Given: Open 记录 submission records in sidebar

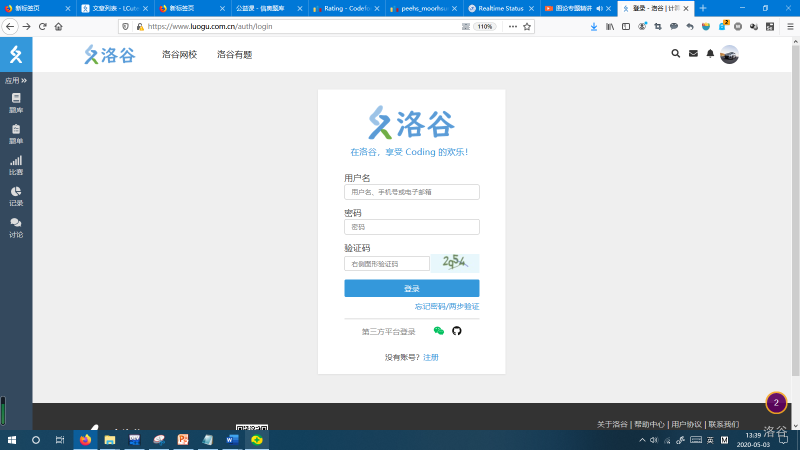Looking at the screenshot, I should click(x=16, y=196).
